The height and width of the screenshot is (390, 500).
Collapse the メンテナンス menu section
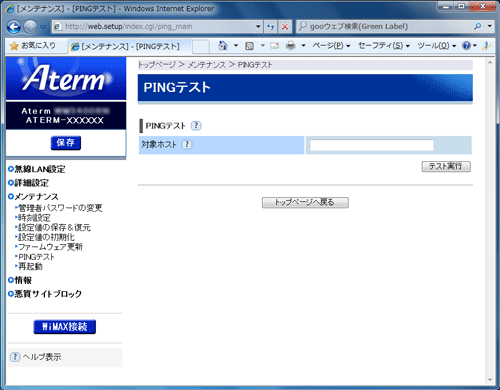[x=33, y=197]
